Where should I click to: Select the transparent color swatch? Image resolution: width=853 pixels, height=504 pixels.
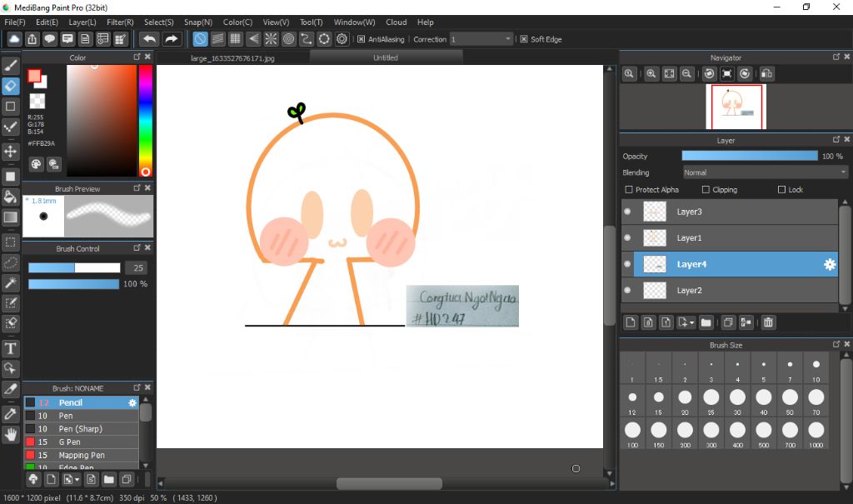tap(37, 101)
